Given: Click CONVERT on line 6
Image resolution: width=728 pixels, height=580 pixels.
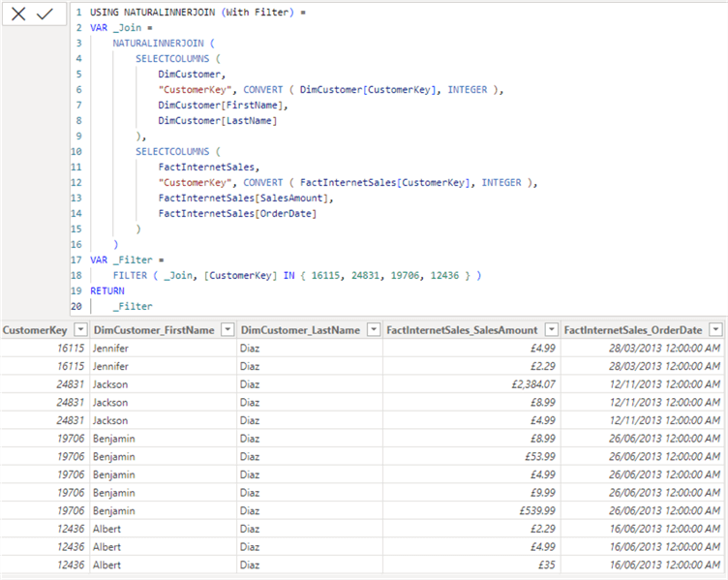Looking at the screenshot, I should (x=262, y=90).
